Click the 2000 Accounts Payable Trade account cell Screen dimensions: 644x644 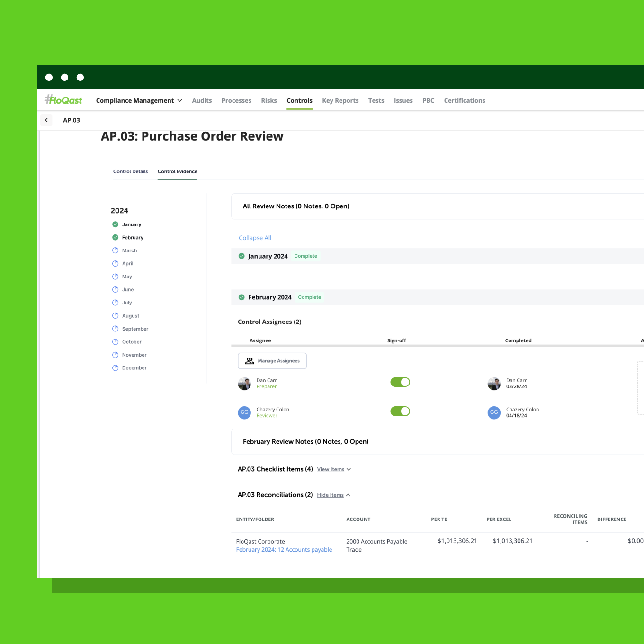tap(376, 546)
